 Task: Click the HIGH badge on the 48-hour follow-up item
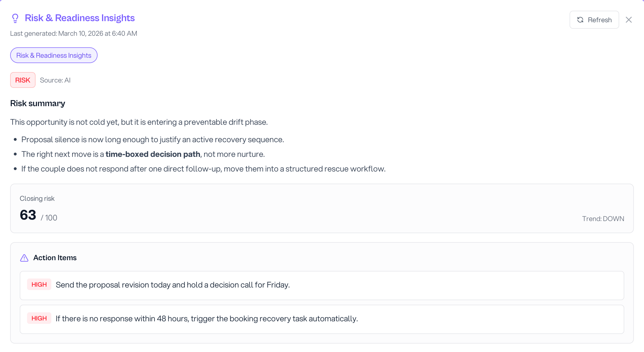click(x=39, y=318)
